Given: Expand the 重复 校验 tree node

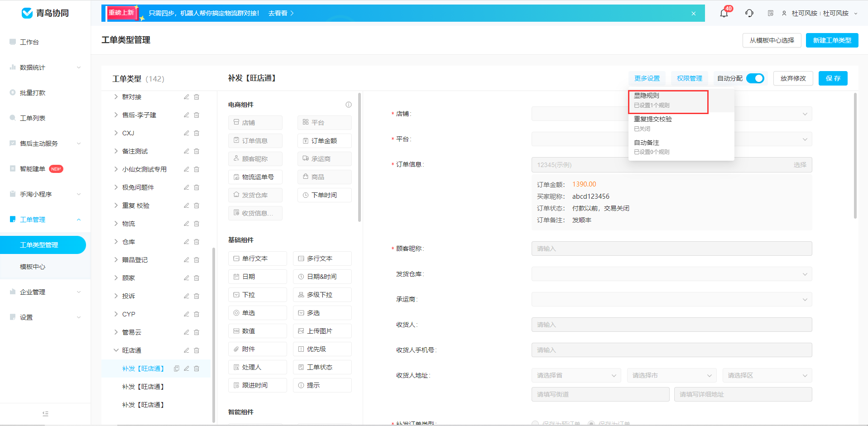Looking at the screenshot, I should click(116, 206).
